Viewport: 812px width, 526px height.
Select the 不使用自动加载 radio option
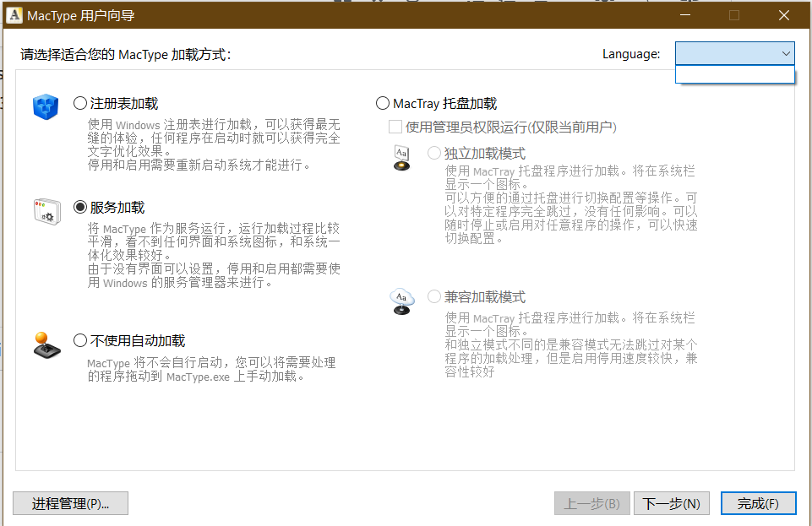click(79, 340)
